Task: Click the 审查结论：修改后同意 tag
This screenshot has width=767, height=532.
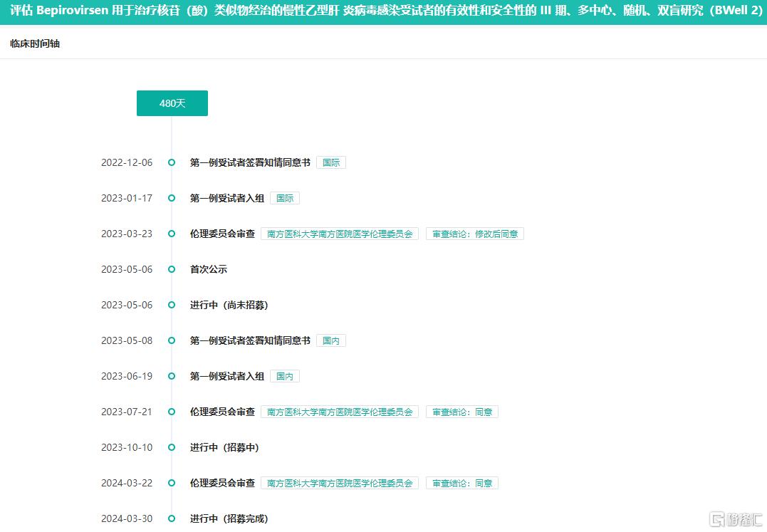Action: tap(475, 234)
